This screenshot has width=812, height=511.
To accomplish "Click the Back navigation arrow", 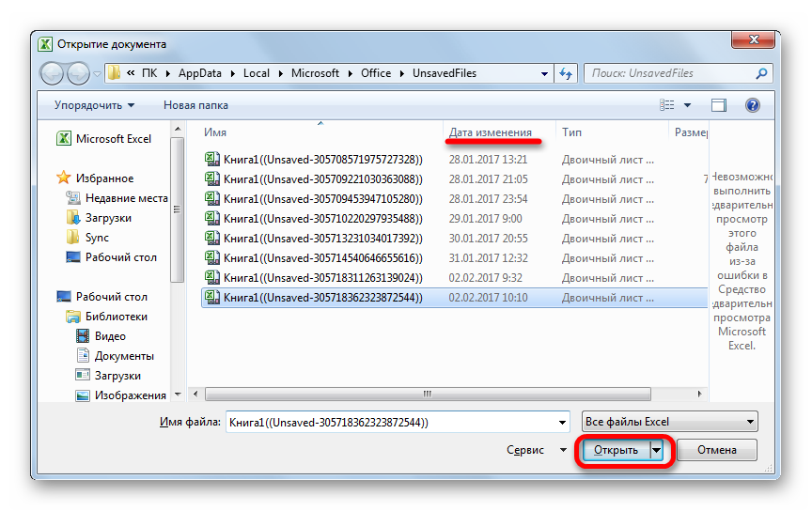I will click(x=52, y=73).
